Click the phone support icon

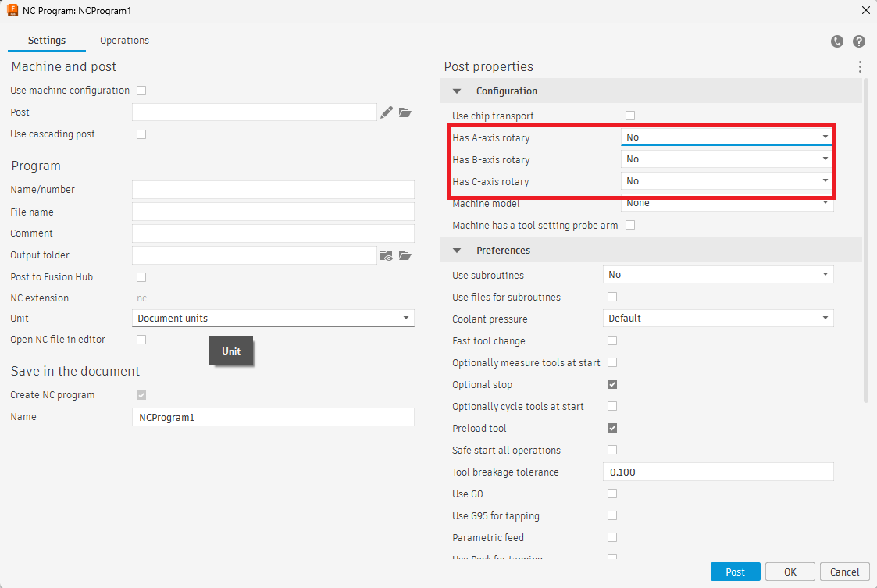(836, 41)
